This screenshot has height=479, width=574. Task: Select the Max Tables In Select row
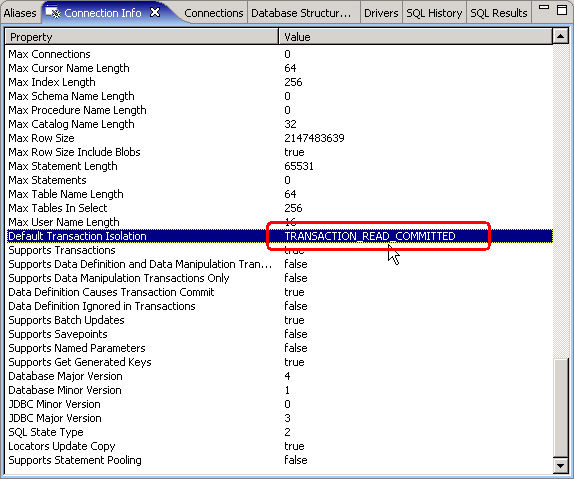tap(280, 208)
